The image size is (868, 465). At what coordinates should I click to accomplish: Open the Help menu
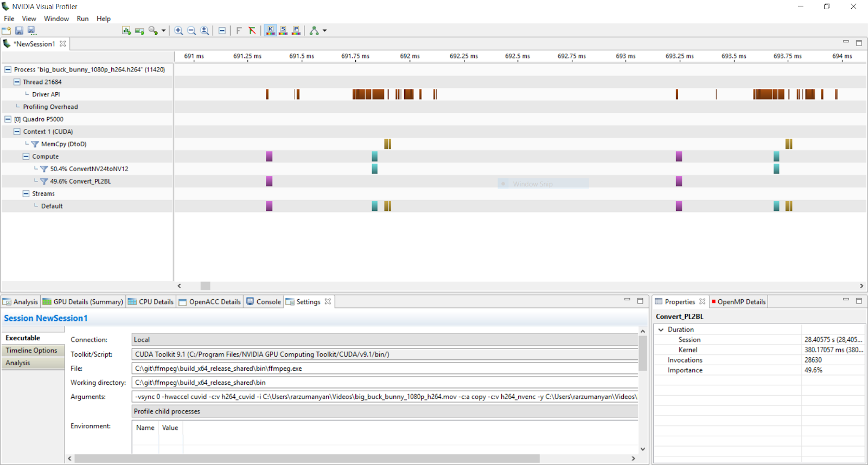(x=104, y=18)
